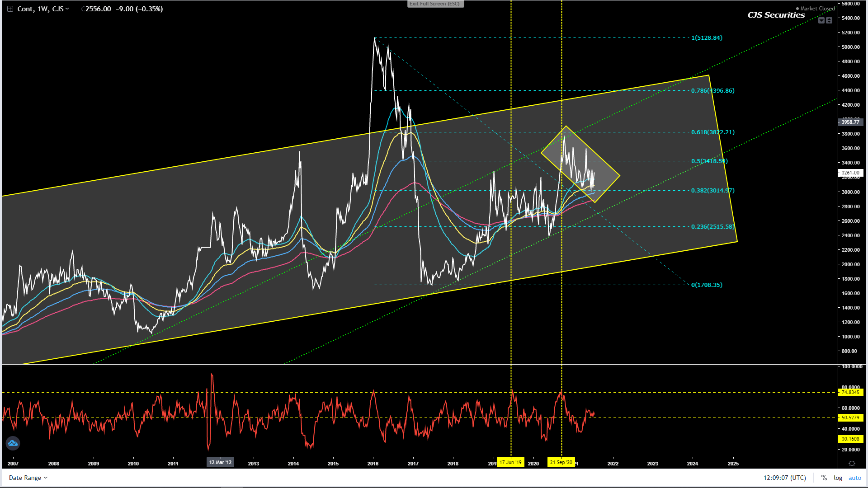The width and height of the screenshot is (868, 488).
Task: Click the blue cloud logo icon
Action: pyautogui.click(x=13, y=443)
